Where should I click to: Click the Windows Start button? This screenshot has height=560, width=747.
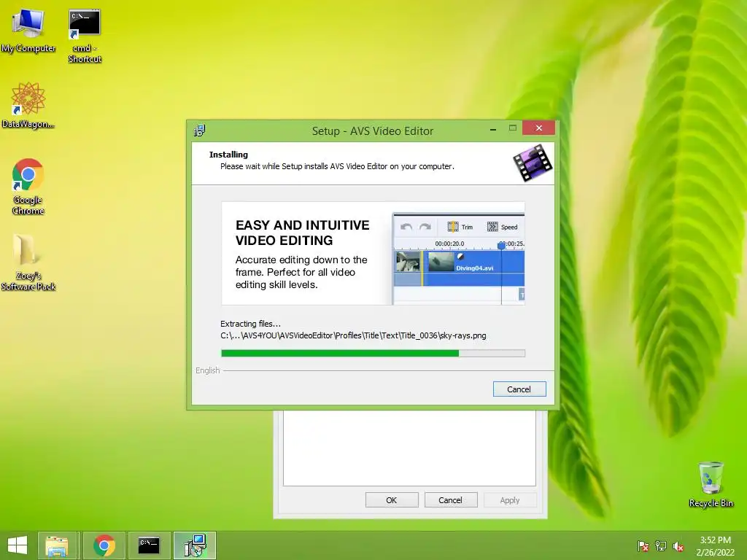tap(18, 545)
